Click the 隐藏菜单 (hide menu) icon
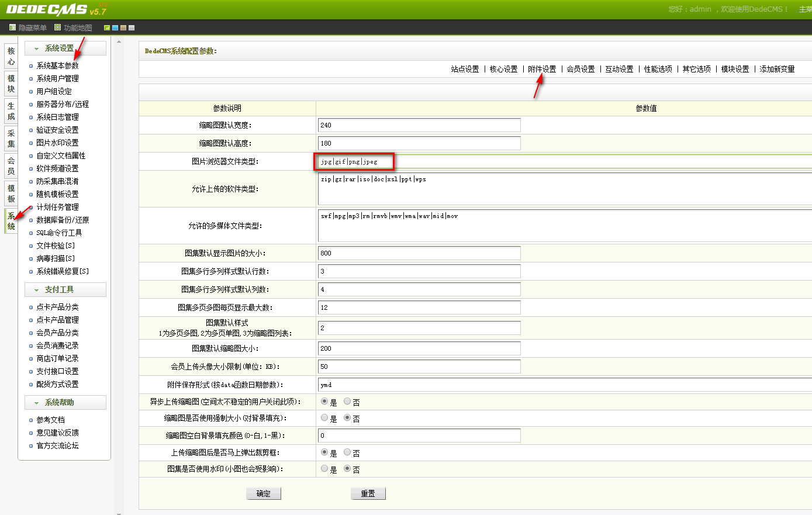This screenshot has width=812, height=515. click(x=12, y=27)
